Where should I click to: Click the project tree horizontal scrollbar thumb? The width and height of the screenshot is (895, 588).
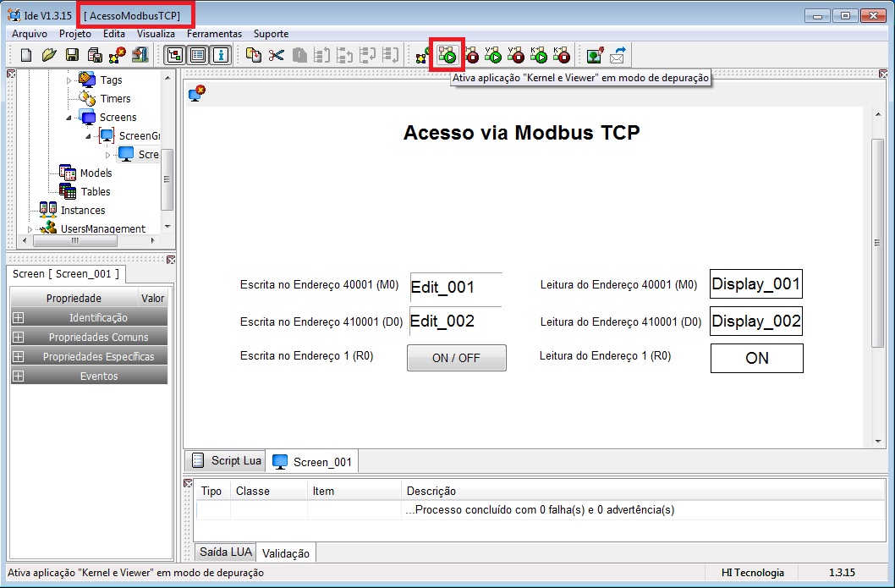tap(75, 241)
